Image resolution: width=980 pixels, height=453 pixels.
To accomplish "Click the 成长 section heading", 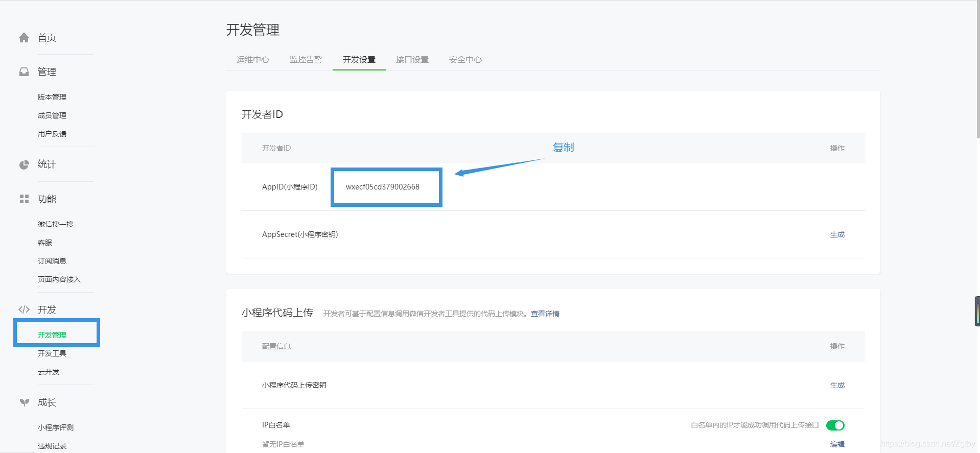I will 47,402.
